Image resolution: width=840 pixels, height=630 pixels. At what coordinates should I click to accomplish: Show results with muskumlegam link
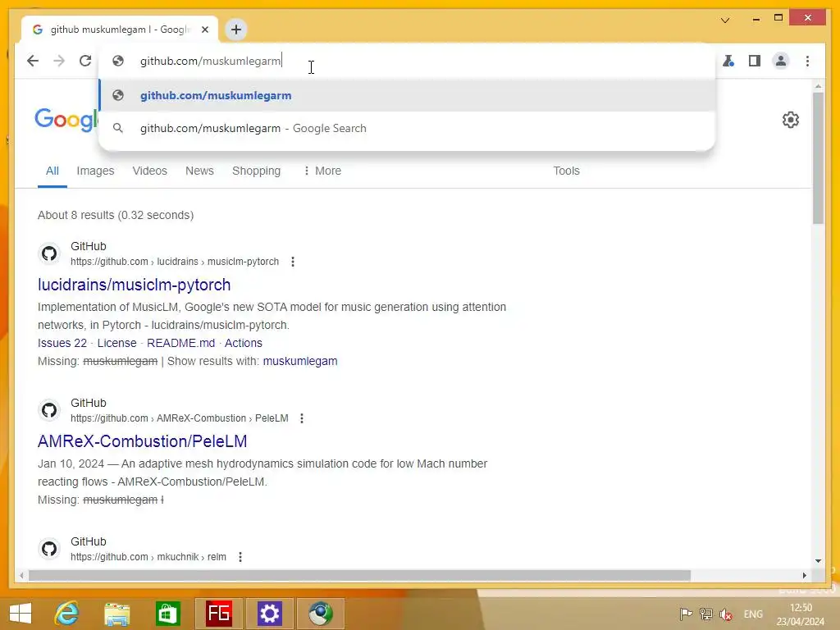point(300,362)
